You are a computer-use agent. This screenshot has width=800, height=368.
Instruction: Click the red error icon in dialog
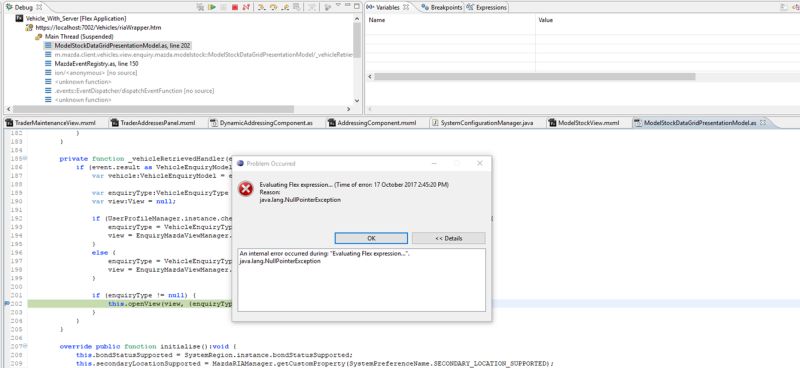click(x=246, y=189)
